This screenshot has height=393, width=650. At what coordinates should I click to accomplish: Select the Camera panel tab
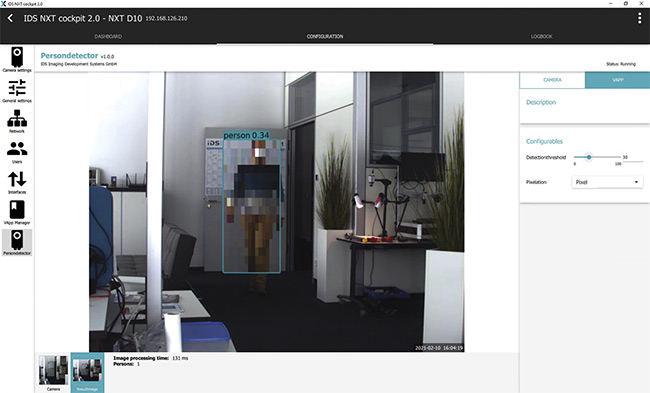click(x=552, y=80)
